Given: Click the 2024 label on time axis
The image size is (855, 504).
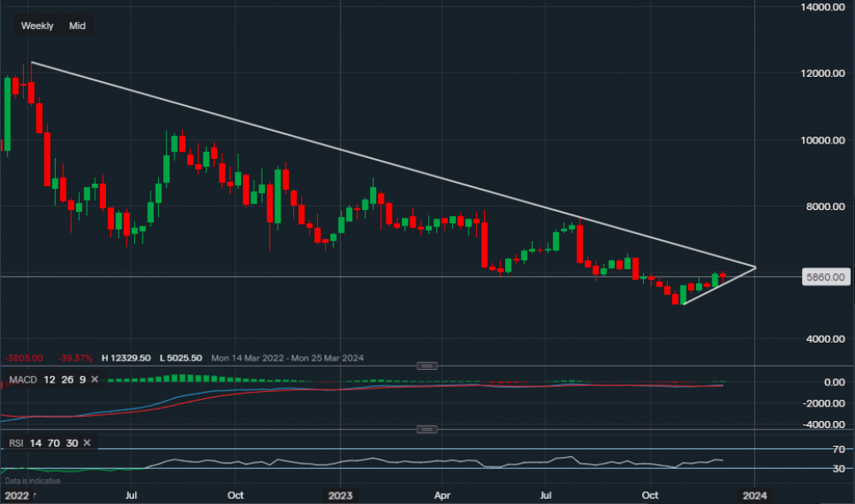Looking at the screenshot, I should point(755,495).
